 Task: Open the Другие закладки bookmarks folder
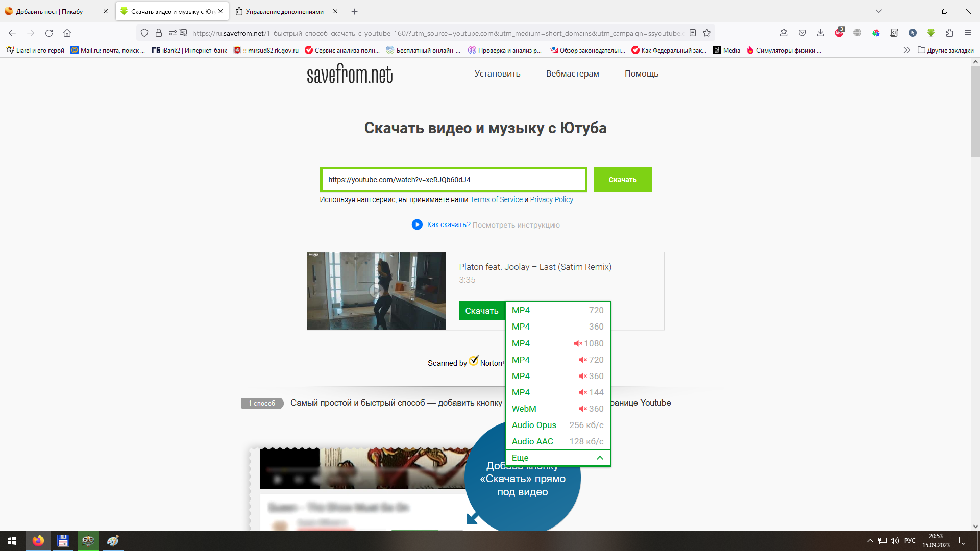[946, 51]
